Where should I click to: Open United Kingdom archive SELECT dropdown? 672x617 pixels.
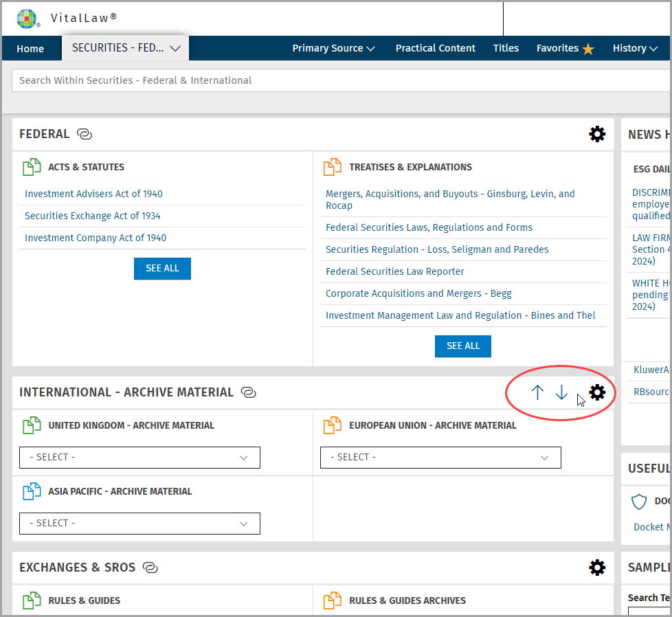pos(139,458)
